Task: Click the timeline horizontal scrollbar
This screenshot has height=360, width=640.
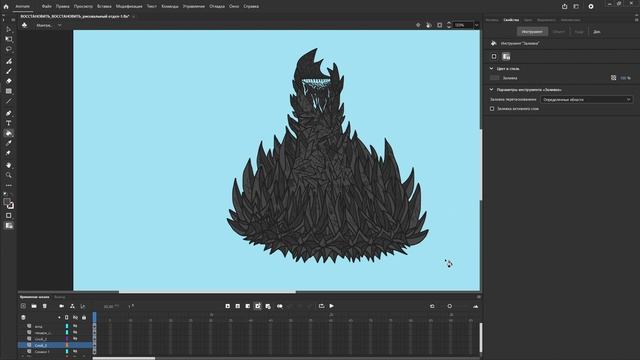Action: (124, 358)
